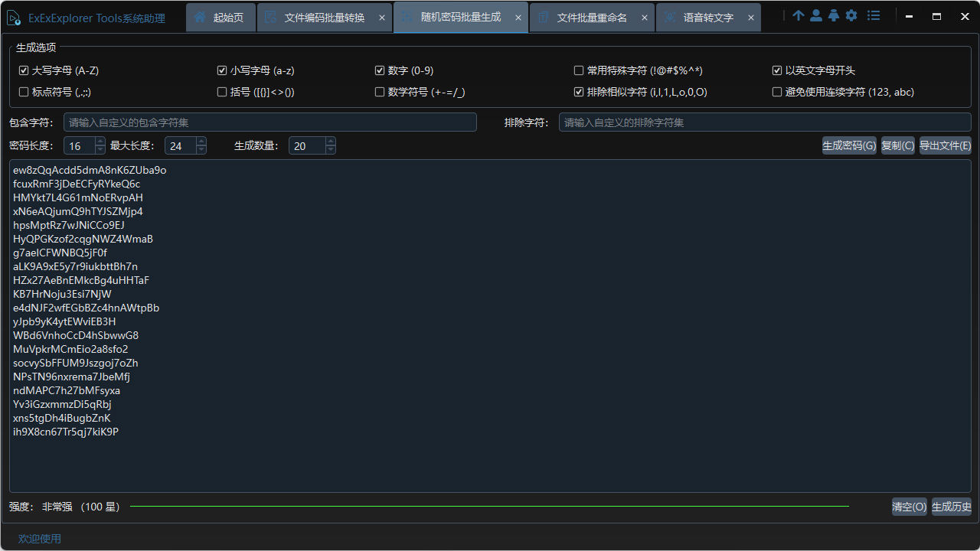Click the 欢迎使用 status bar text
The width and height of the screenshot is (980, 551).
pyautogui.click(x=40, y=539)
